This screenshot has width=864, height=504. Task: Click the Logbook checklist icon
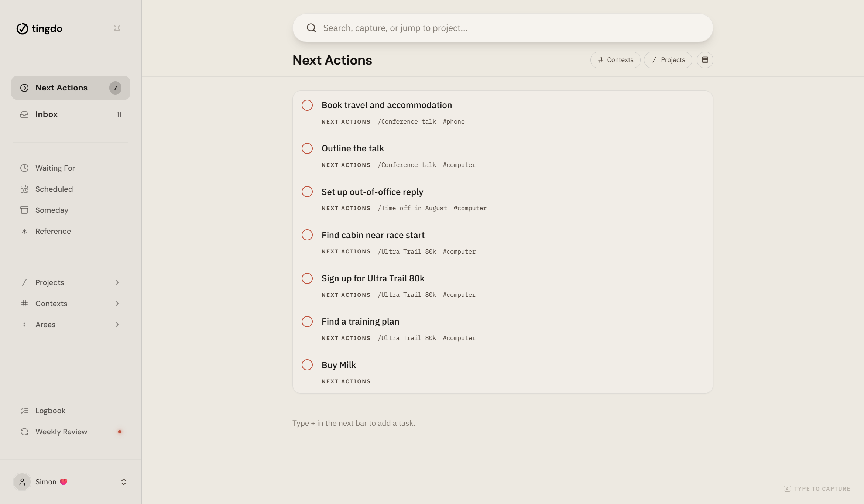tap(24, 411)
